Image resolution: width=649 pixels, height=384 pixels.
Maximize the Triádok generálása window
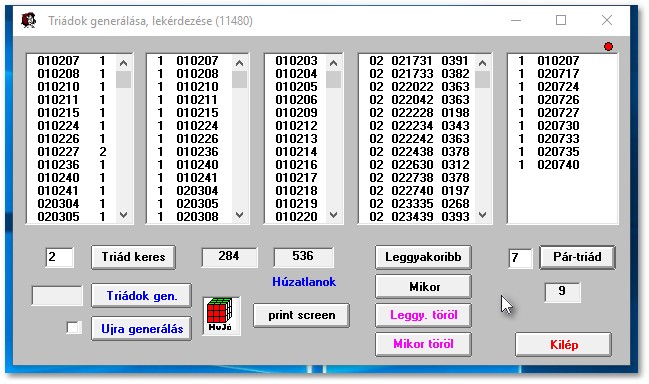click(x=561, y=20)
